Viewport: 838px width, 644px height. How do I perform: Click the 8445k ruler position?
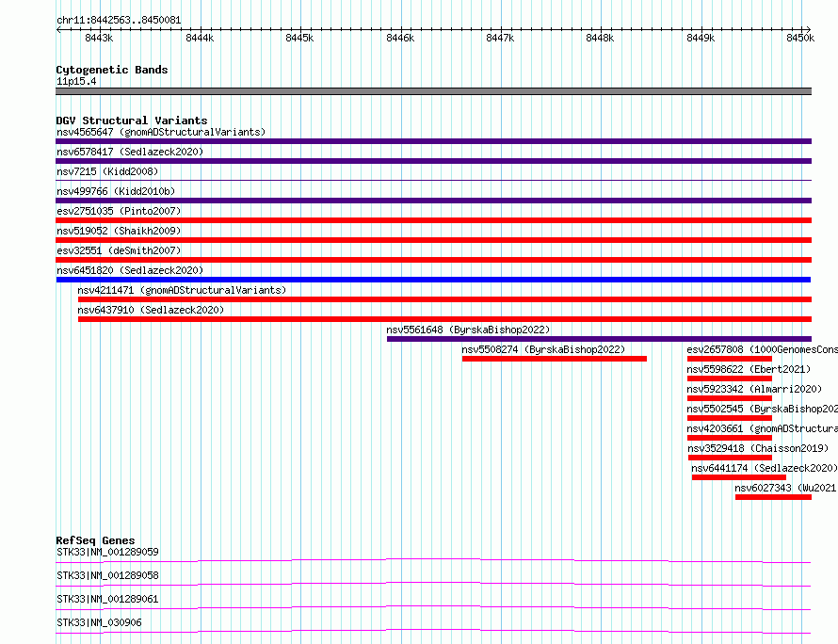pos(299,38)
